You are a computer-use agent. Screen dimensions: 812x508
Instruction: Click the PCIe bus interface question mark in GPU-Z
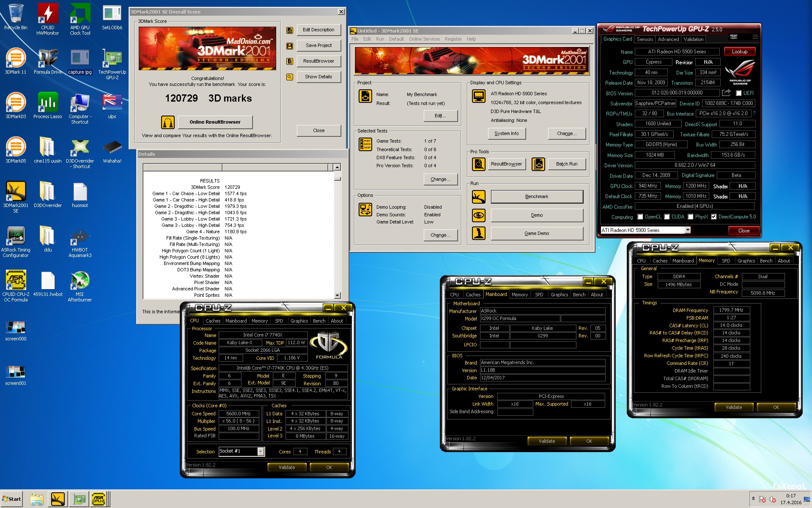754,113
